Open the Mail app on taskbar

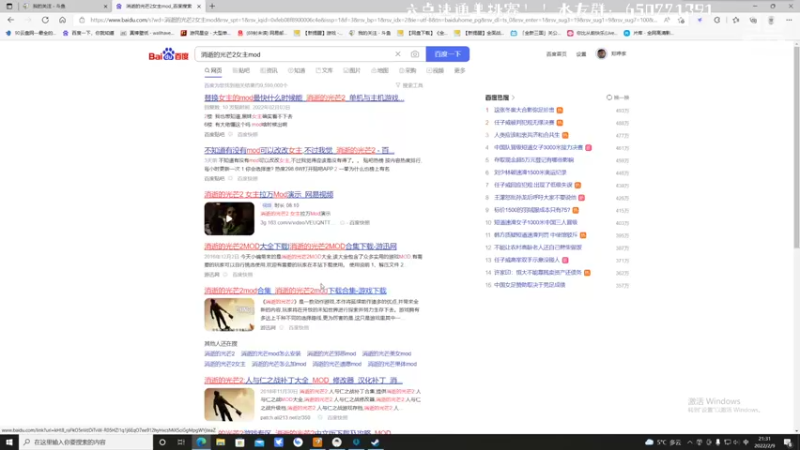coord(259,442)
